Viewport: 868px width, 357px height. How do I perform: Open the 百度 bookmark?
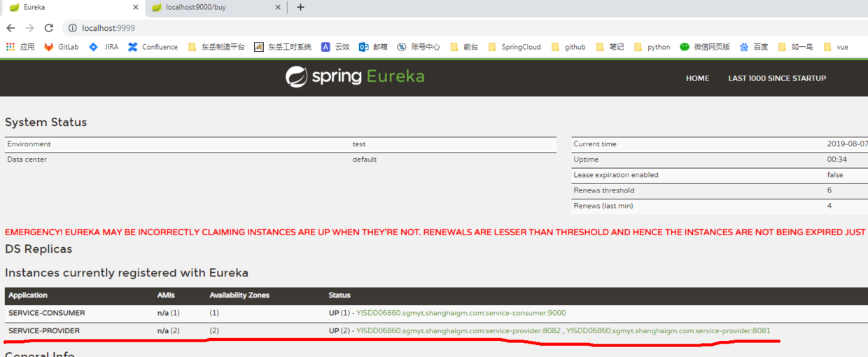pyautogui.click(x=754, y=47)
